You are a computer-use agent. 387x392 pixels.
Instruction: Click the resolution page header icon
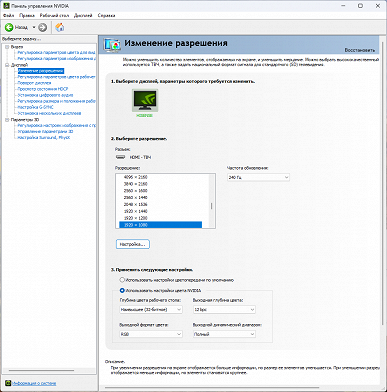pyautogui.click(x=112, y=45)
